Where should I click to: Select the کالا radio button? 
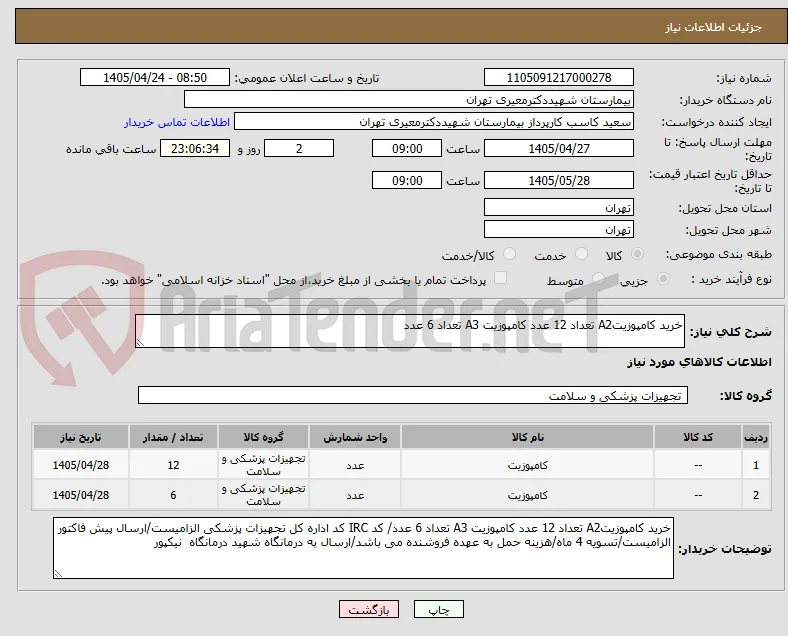point(637,254)
